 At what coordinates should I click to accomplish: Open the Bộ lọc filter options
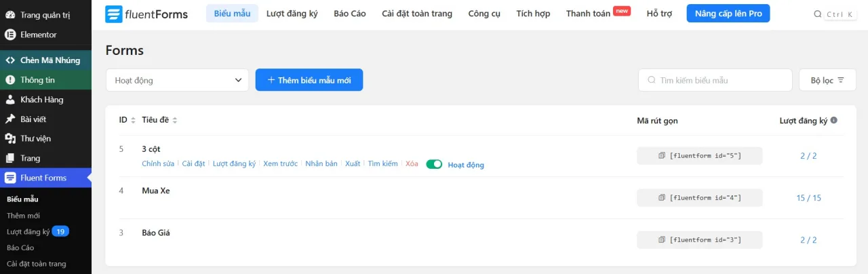[x=827, y=80]
